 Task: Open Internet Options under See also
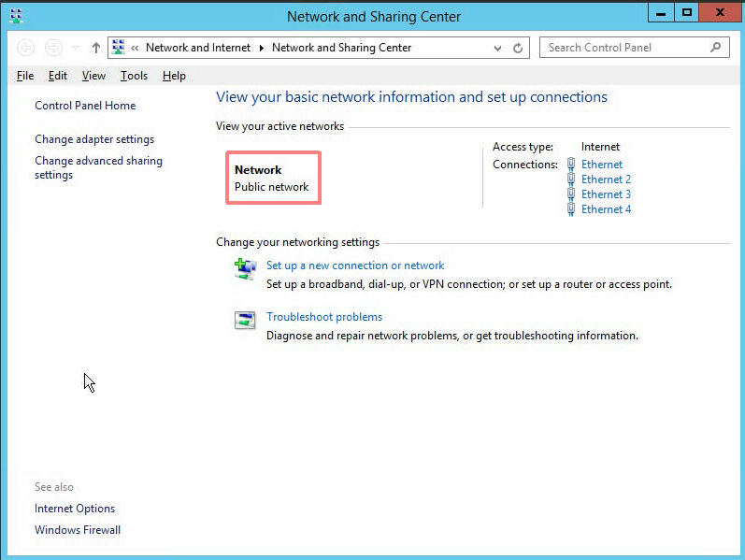pyautogui.click(x=75, y=509)
